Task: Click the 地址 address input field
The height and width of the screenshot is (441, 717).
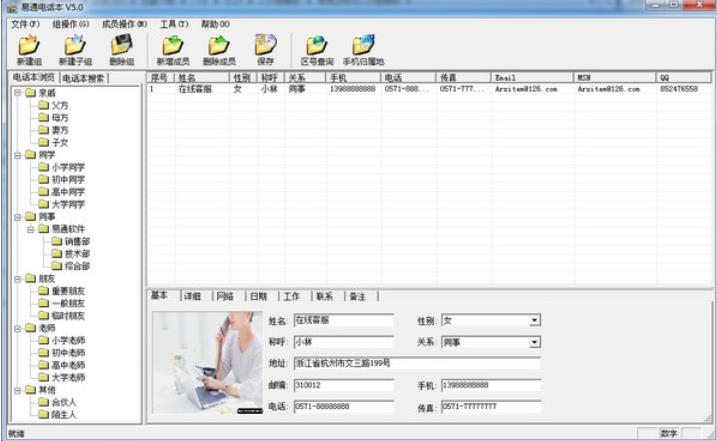Action: (x=415, y=363)
